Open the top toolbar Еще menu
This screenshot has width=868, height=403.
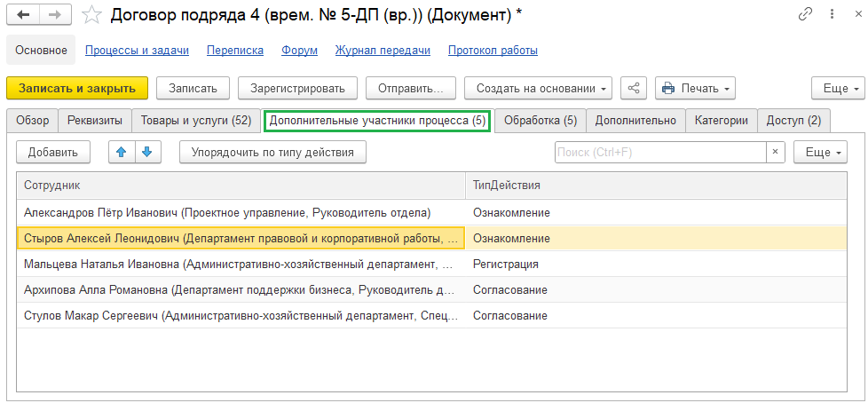coord(837,88)
